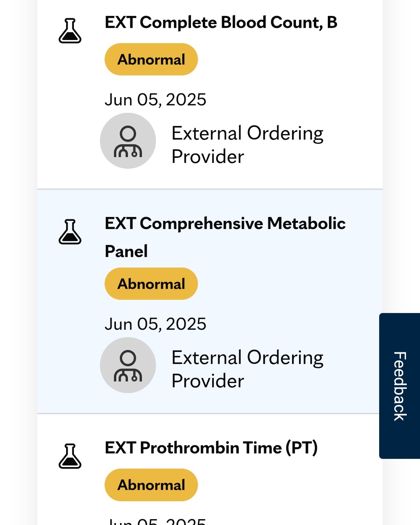This screenshot has height=525, width=420.
Task: Click flask icon beside Complete Blood Count
Action: tap(70, 31)
